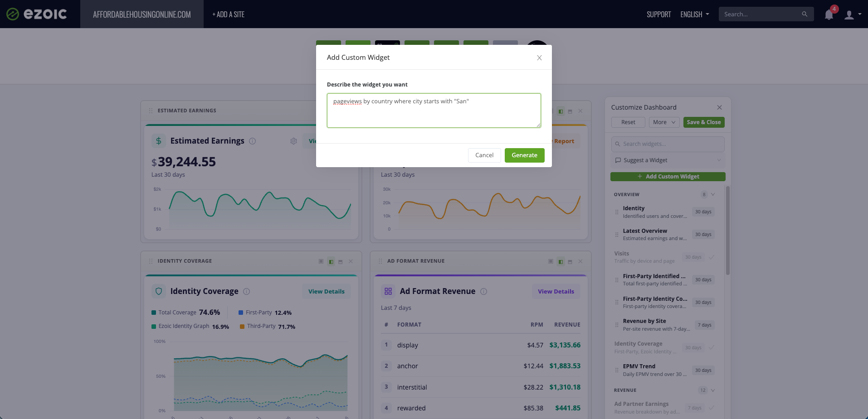Open the 30 days selector for EPMV Trend
Image resolution: width=868 pixels, height=419 pixels.
[x=703, y=371]
